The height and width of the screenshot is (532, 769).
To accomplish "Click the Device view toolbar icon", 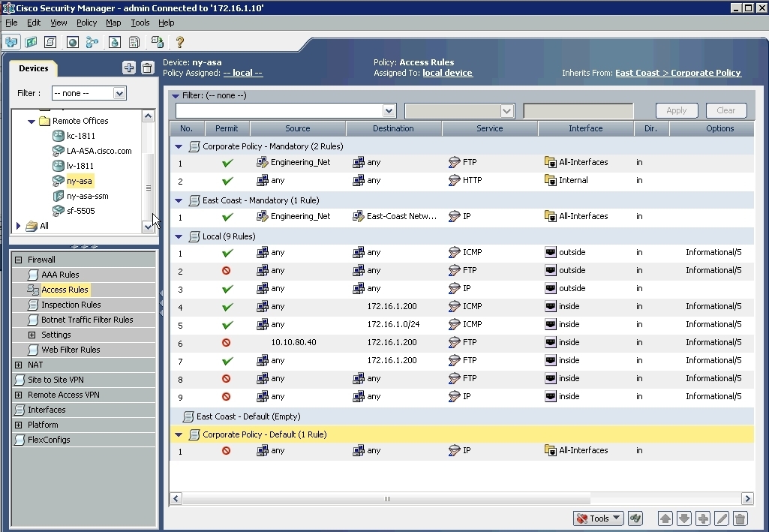I will pyautogui.click(x=11, y=42).
